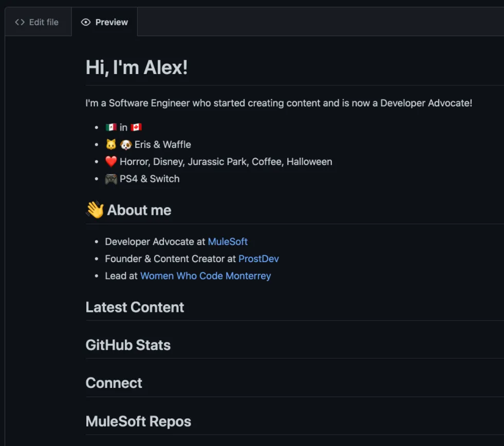Click the game controller emoji

pyautogui.click(x=111, y=179)
